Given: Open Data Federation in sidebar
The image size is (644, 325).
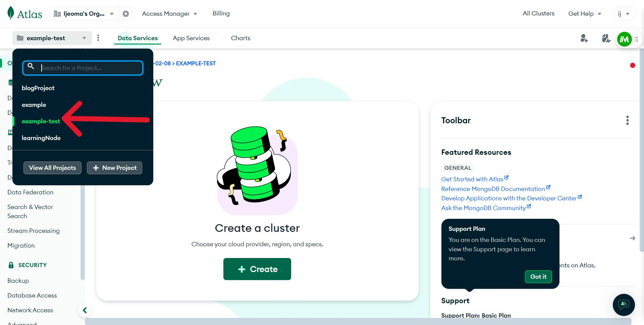Looking at the screenshot, I should pyautogui.click(x=30, y=192).
